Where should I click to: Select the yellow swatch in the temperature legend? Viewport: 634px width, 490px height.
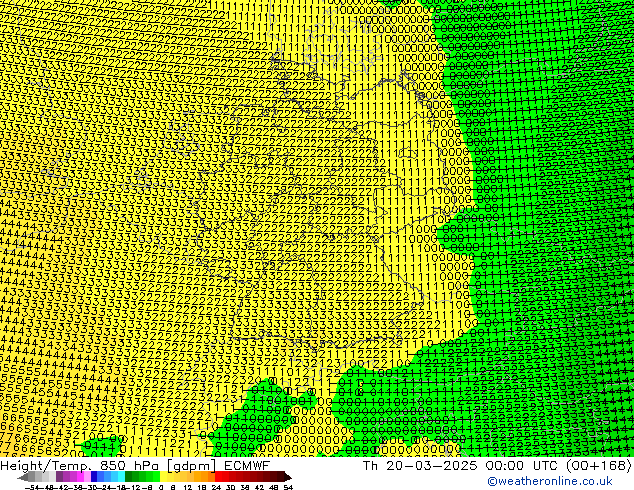(x=163, y=477)
